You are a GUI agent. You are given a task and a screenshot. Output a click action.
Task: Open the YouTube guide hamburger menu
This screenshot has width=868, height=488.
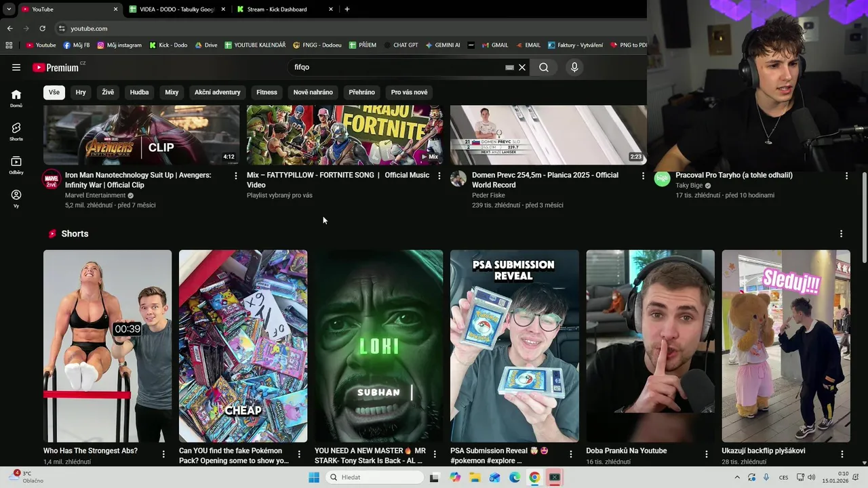pyautogui.click(x=16, y=67)
